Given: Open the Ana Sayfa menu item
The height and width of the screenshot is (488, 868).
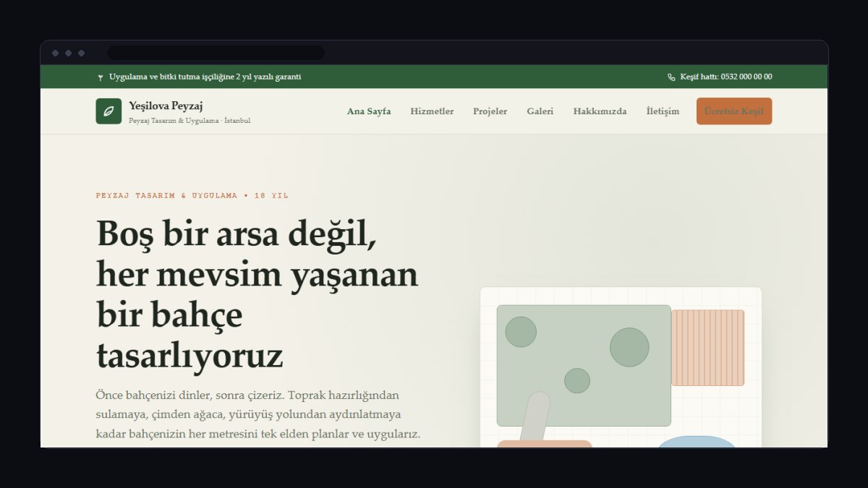Looking at the screenshot, I should click(369, 111).
